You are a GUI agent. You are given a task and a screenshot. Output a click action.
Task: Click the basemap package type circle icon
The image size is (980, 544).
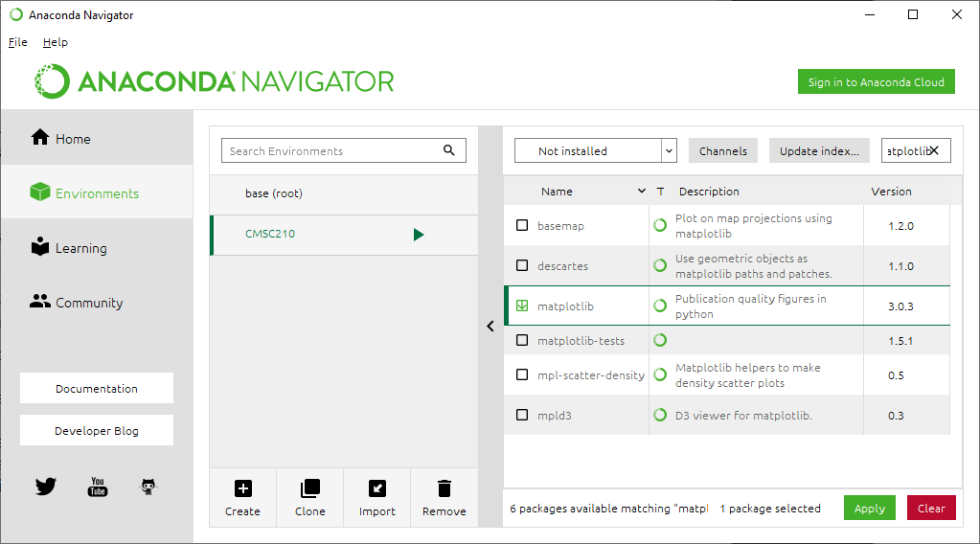[660, 225]
